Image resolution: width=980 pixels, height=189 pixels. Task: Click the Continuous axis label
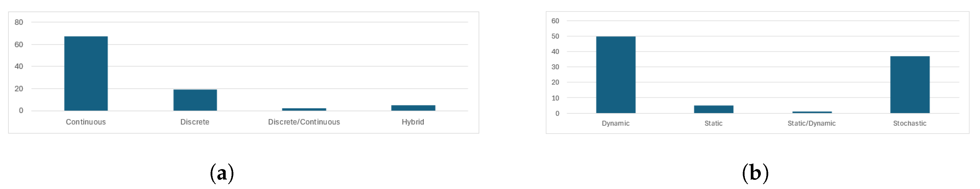click(86, 122)
